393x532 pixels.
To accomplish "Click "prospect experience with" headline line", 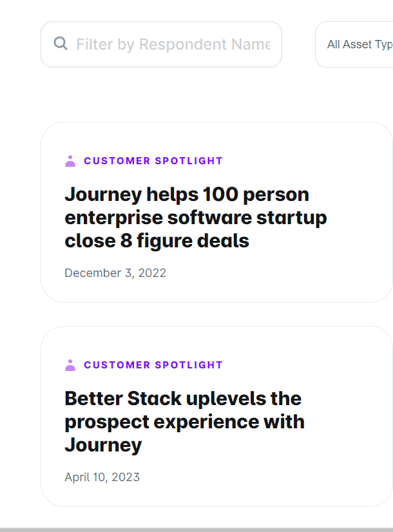I will tap(184, 422).
